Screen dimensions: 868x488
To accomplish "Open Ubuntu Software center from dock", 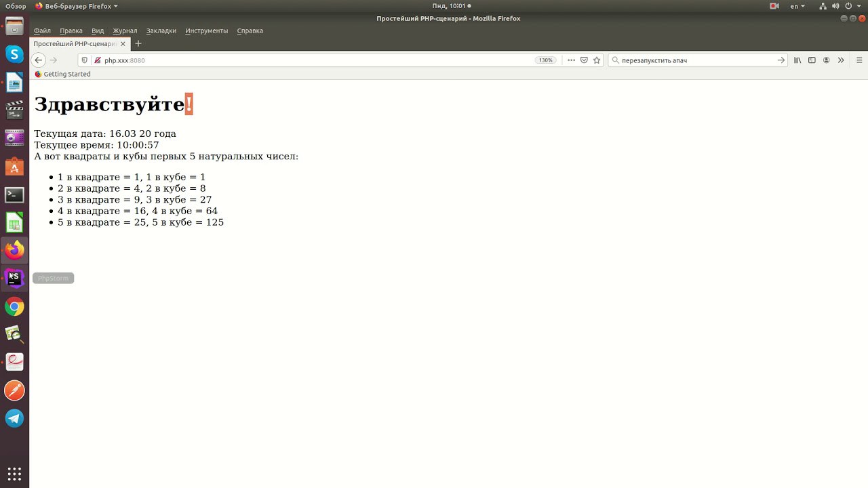I will tap(14, 167).
